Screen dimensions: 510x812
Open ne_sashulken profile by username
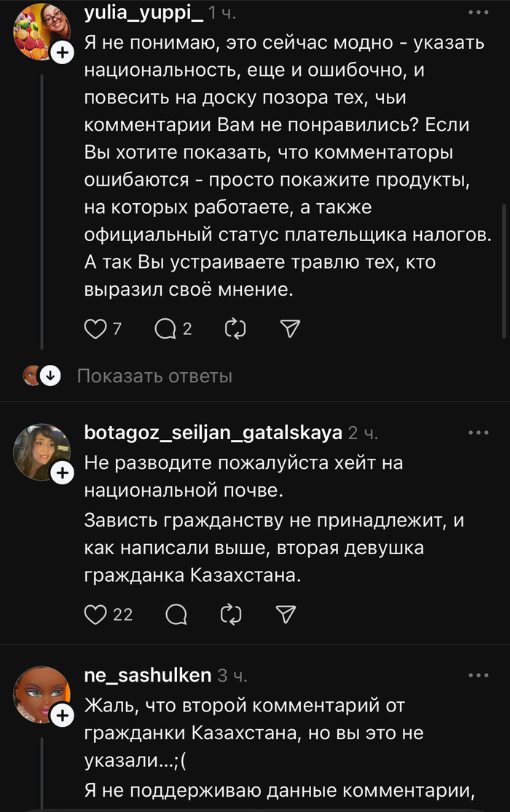[x=148, y=675]
